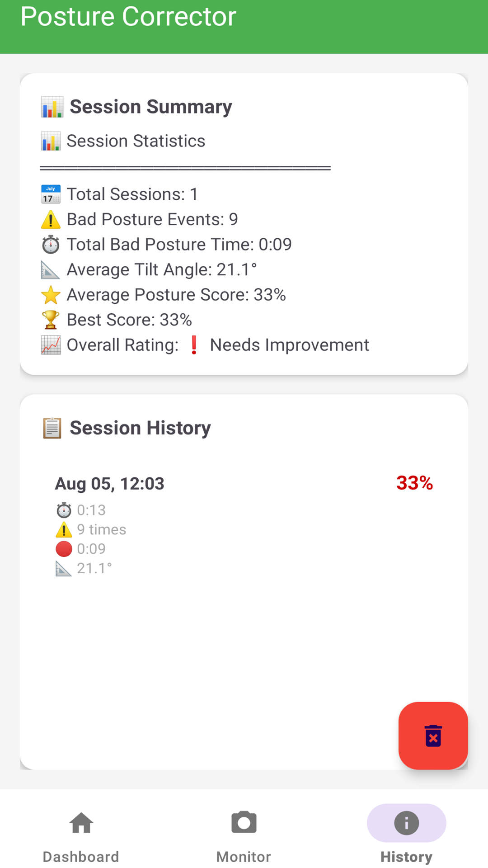Click the stopwatch icon next to 0:13
488x868 pixels.
tap(64, 510)
